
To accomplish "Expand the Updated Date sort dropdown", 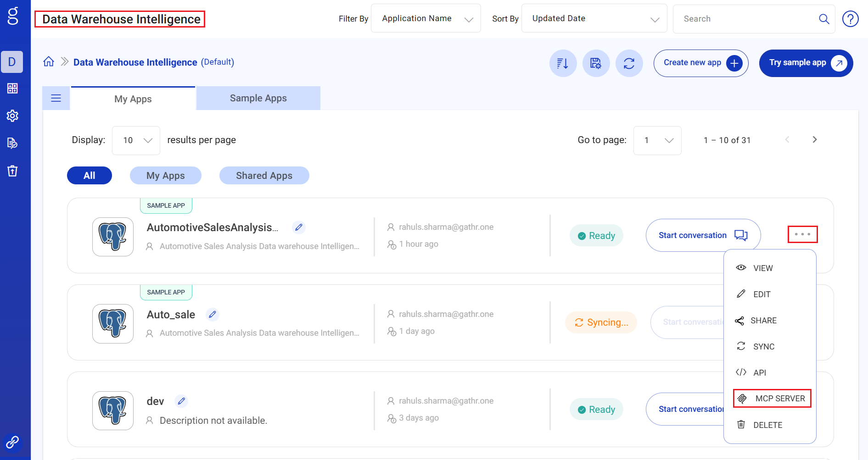I will click(594, 19).
